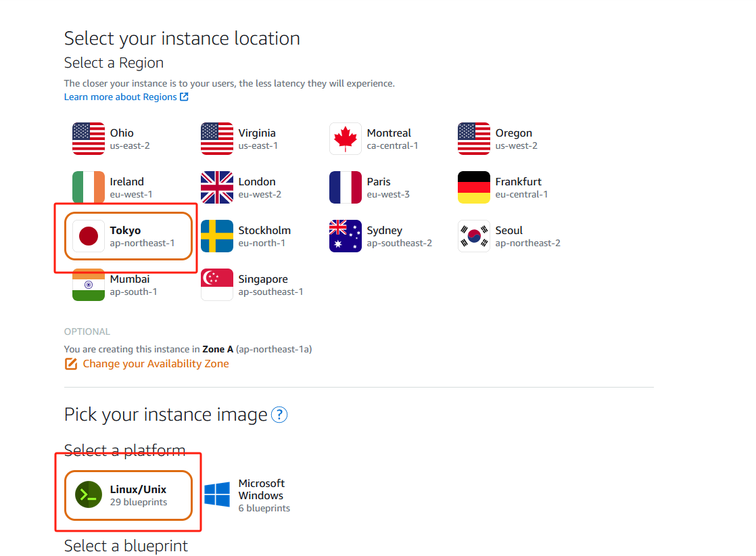Click the eu-west-3 region code
Screen dimensions: 756x556
pos(388,194)
